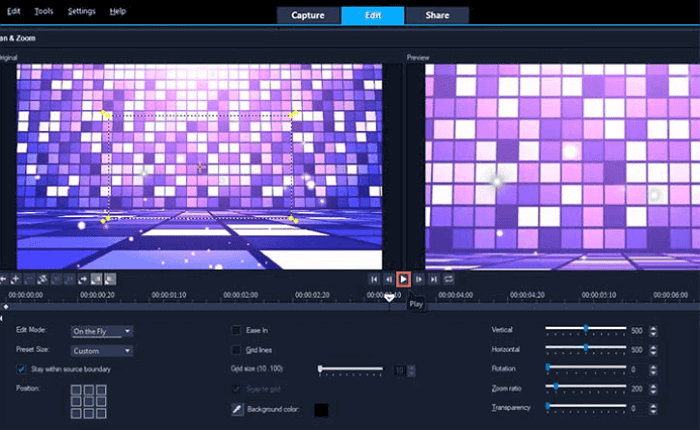Click the Play button in preview controls
Image resolution: width=700 pixels, height=430 pixels.
(403, 281)
